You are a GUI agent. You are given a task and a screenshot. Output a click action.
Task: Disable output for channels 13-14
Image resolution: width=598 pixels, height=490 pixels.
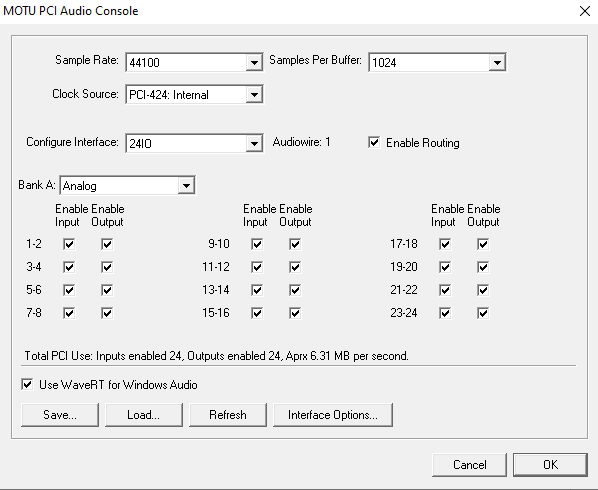point(295,290)
